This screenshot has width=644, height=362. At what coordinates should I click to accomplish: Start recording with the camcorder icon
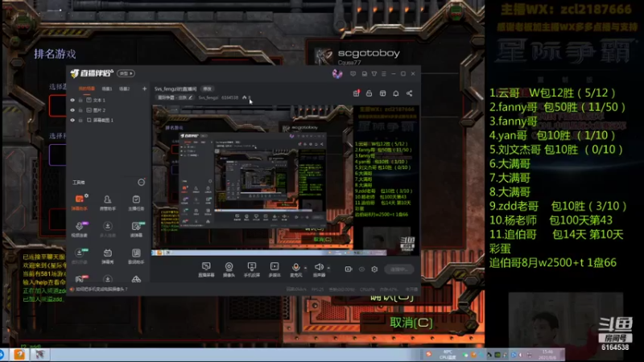click(x=349, y=269)
